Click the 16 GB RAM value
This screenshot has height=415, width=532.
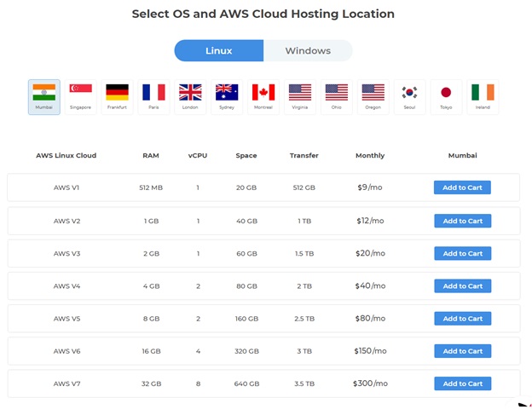(151, 351)
